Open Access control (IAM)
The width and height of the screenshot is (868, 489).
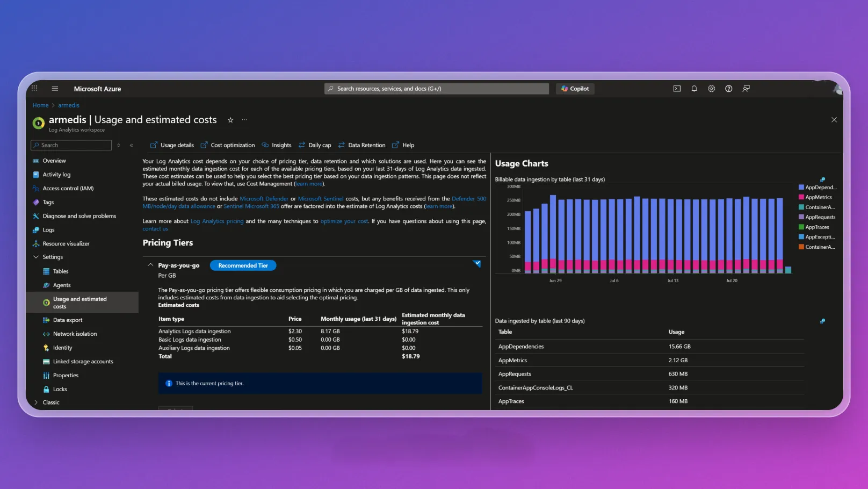(68, 189)
